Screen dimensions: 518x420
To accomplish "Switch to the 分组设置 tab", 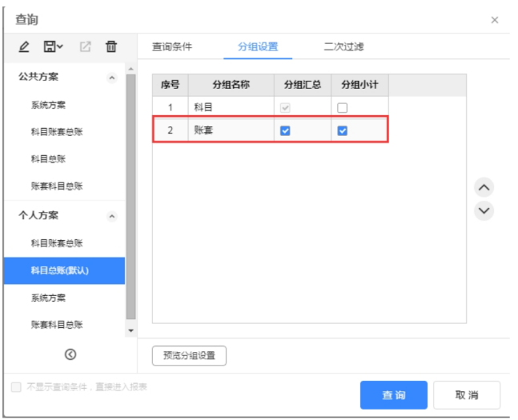I will pyautogui.click(x=258, y=46).
